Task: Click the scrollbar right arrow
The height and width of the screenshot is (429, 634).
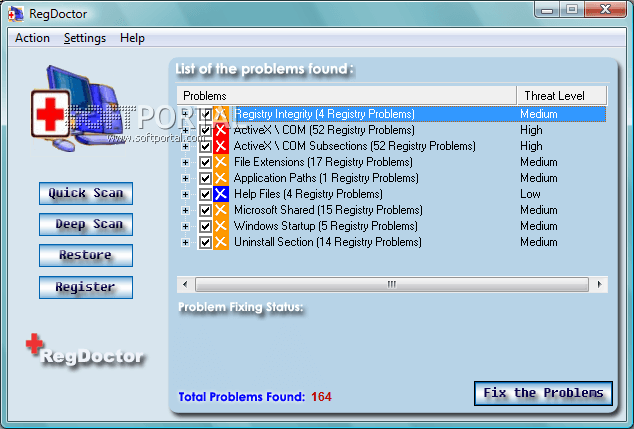Action: click(x=599, y=284)
